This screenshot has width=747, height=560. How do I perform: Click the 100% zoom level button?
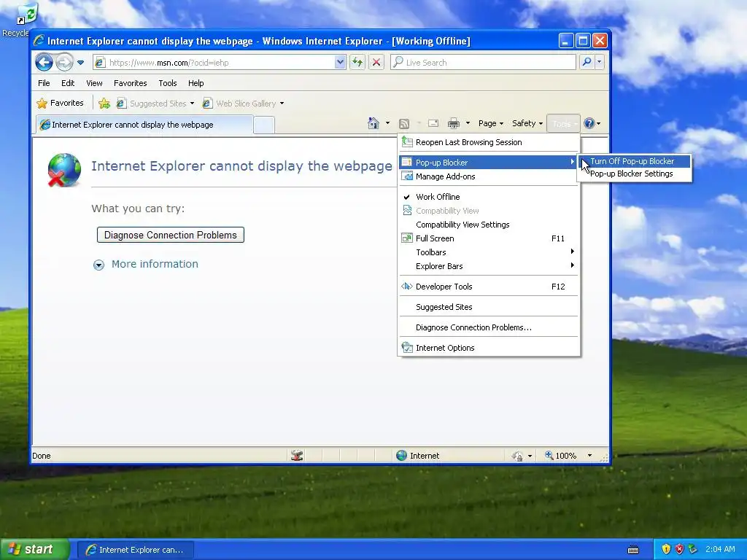(561, 456)
